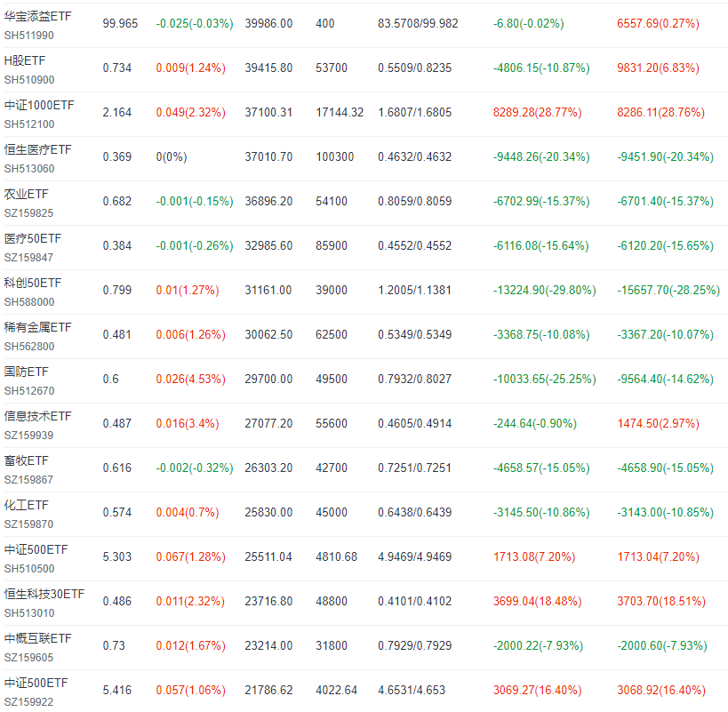Screen dimensions: 728x712
Task: Open the H股ETF fund link
Action: coord(25,60)
